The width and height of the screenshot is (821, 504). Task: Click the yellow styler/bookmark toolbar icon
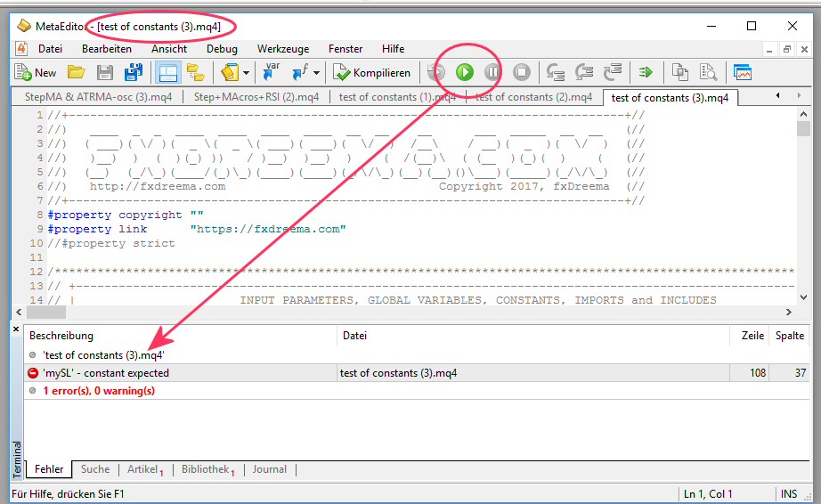[230, 72]
